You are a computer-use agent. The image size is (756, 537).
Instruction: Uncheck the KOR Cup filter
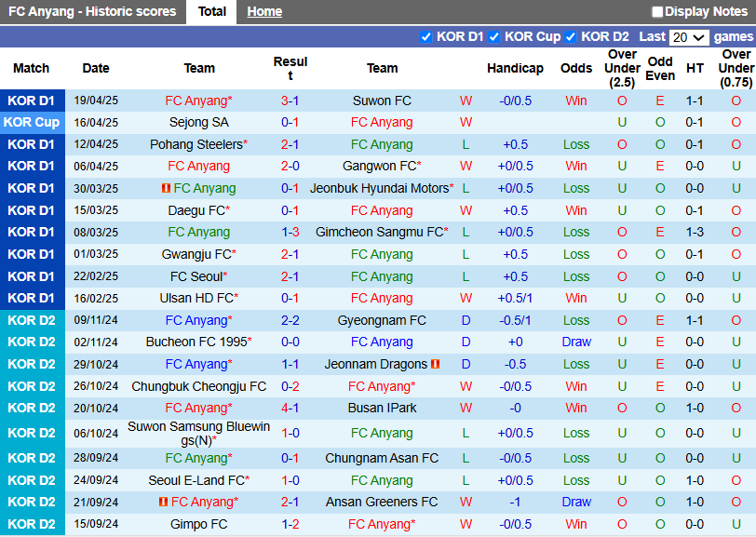point(493,36)
